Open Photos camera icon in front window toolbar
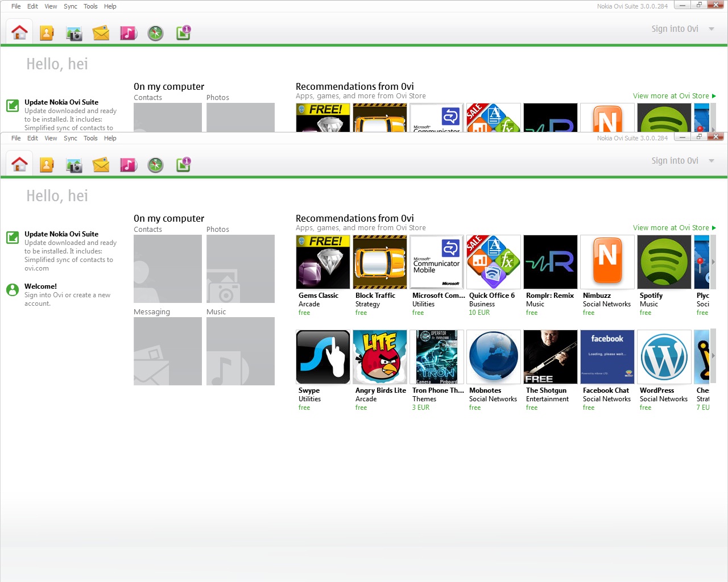 (x=74, y=165)
